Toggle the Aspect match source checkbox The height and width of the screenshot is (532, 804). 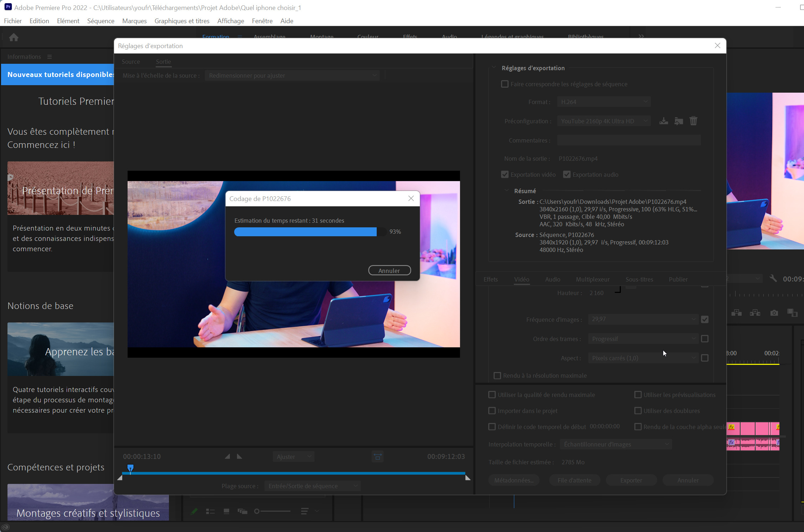(705, 358)
